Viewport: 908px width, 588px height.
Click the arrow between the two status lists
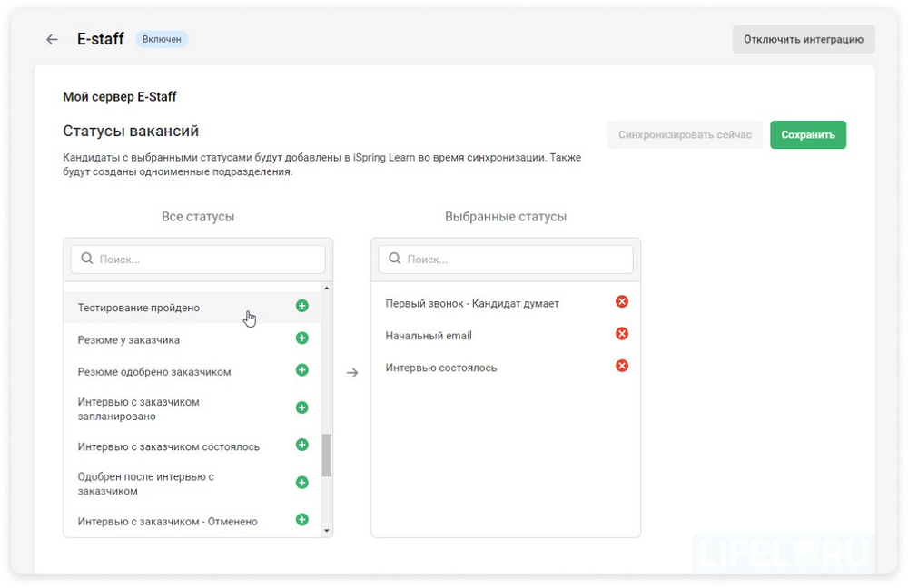point(351,371)
